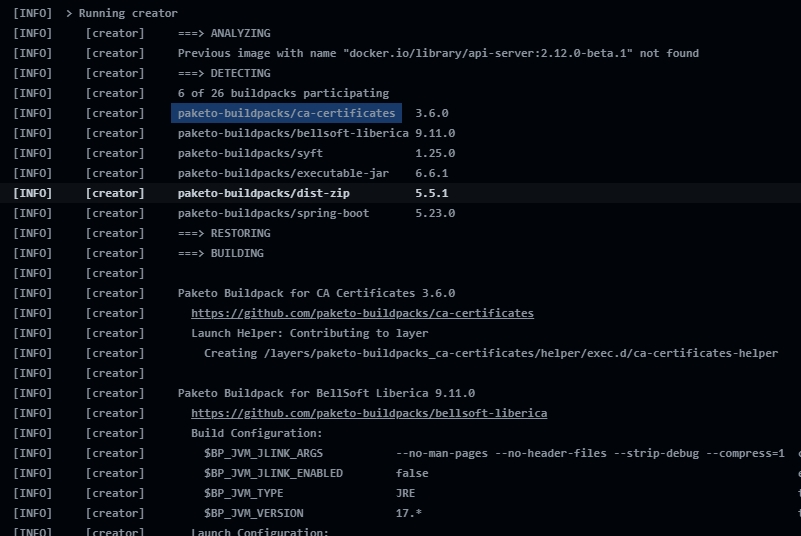Click the $BP_JVM_VERSION variable name
The width and height of the screenshot is (801, 536).
253,513
